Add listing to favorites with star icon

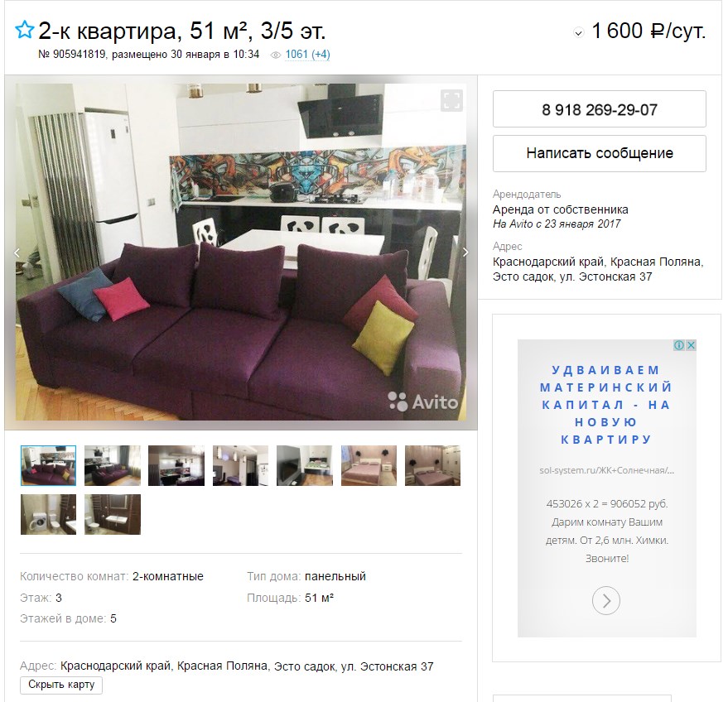pyautogui.click(x=24, y=30)
